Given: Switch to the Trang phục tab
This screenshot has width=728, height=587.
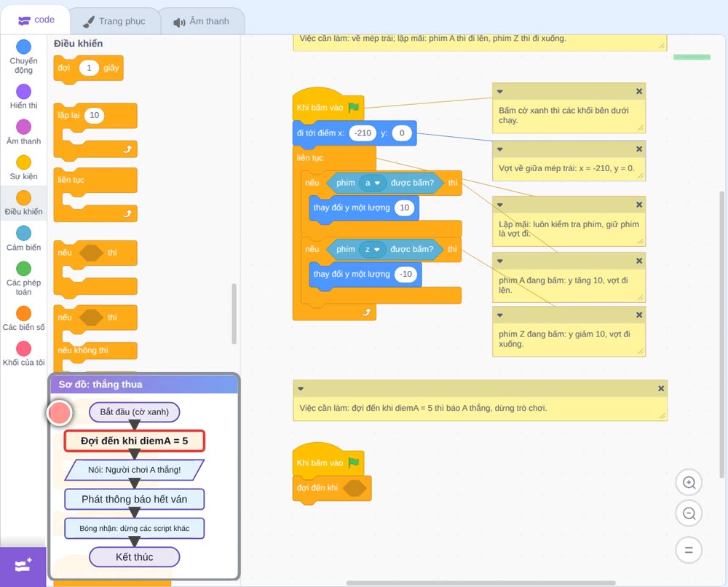Looking at the screenshot, I should click(114, 21).
